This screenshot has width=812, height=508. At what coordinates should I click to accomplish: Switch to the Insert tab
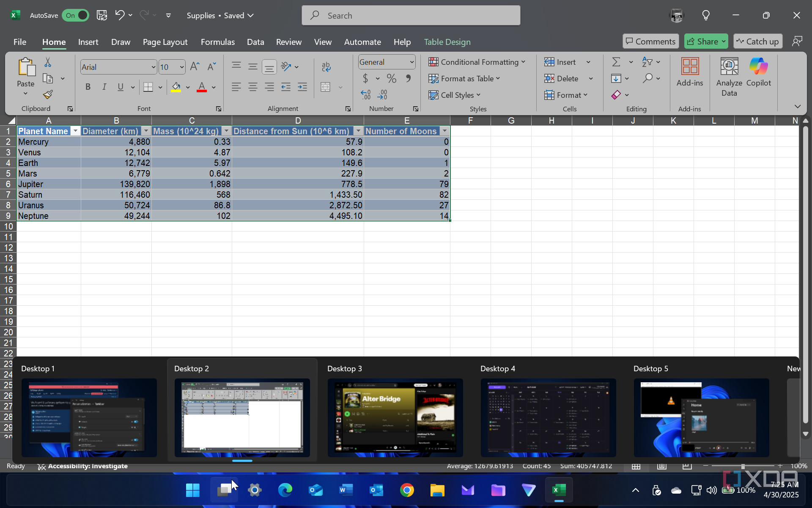[x=88, y=42]
